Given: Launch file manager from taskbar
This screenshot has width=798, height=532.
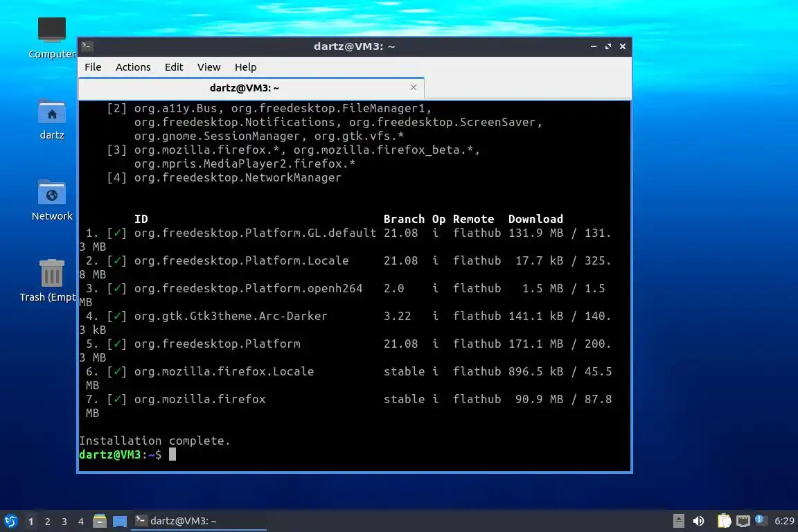Looking at the screenshot, I should tap(100, 521).
